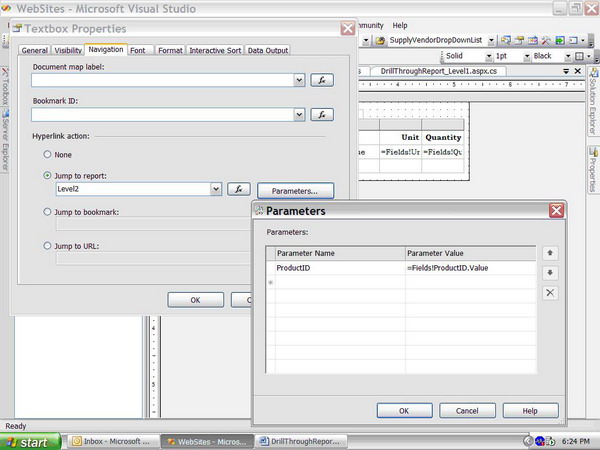Switch to the Interactive Sort tab
The height and width of the screenshot is (450, 600).
[x=215, y=50]
